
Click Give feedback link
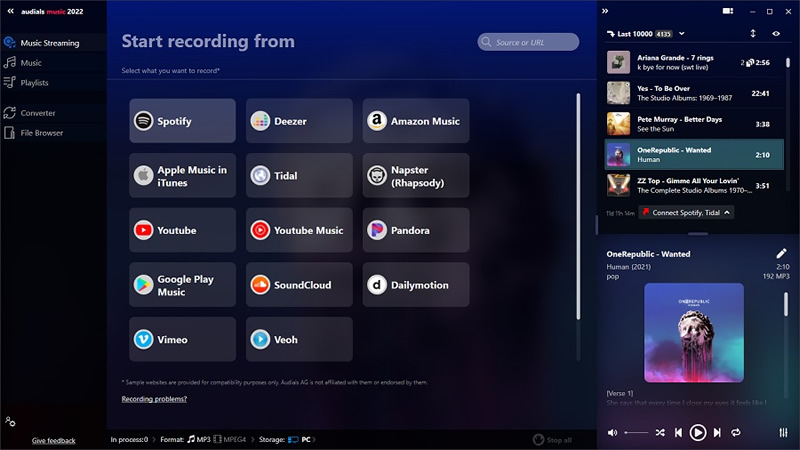[x=54, y=441]
